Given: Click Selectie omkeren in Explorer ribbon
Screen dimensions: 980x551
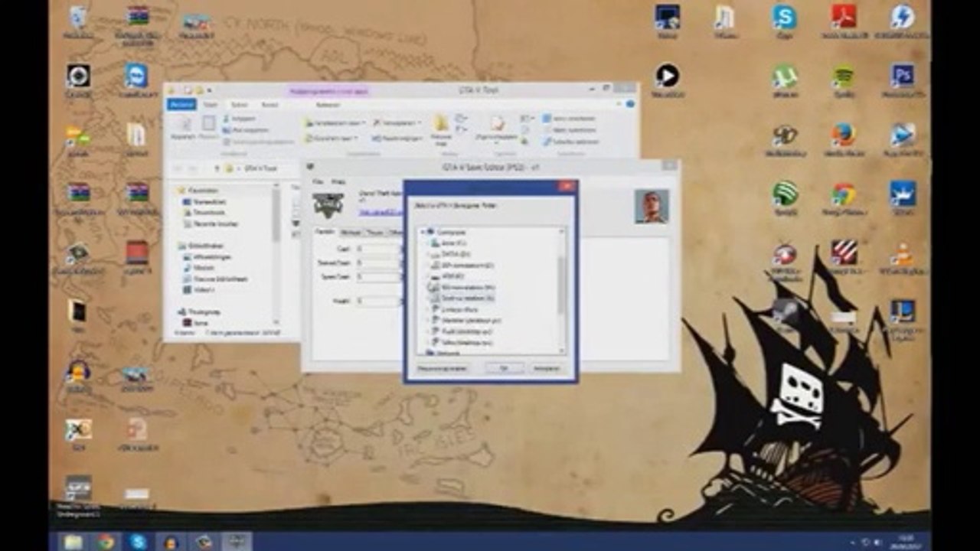Looking at the screenshot, I should click(570, 142).
